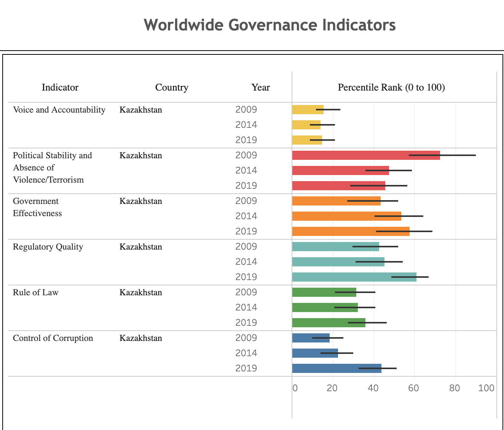The width and height of the screenshot is (504, 430).
Task: Select the Government Effectiveness indicator label
Action: 37,207
